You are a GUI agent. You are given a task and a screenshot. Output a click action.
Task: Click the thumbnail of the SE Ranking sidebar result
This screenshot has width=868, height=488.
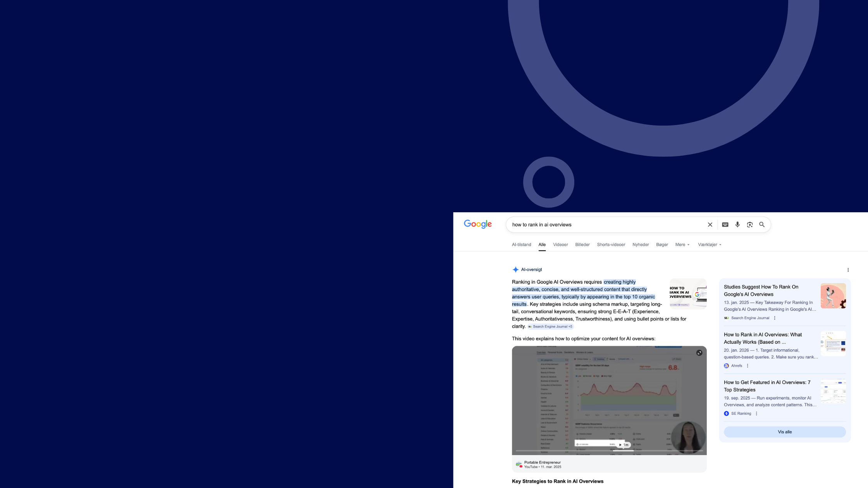[833, 391]
